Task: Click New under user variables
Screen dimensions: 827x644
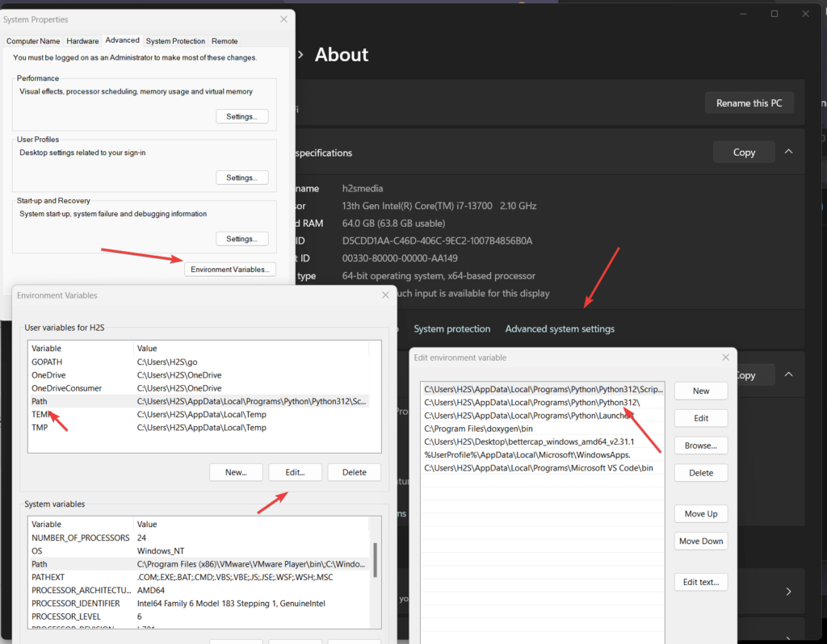Action: [236, 472]
